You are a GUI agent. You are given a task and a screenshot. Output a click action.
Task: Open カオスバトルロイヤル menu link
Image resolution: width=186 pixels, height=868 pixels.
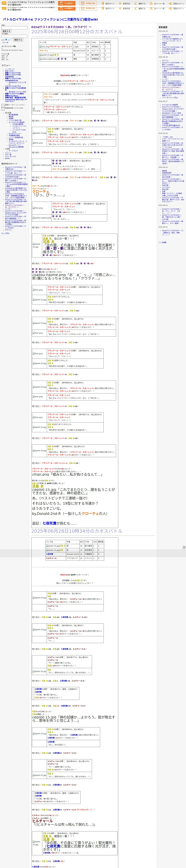(13, 86)
